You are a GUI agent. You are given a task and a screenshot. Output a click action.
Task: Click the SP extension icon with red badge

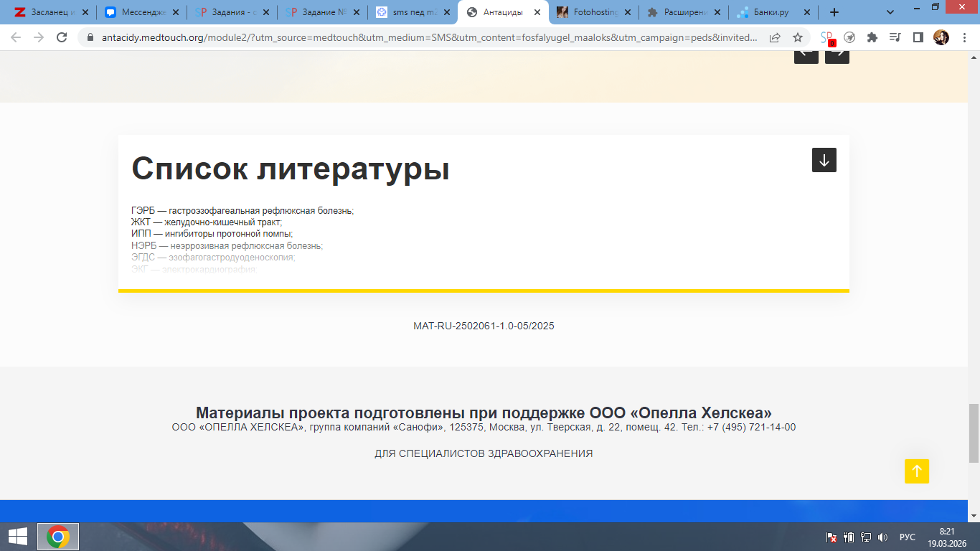click(827, 38)
